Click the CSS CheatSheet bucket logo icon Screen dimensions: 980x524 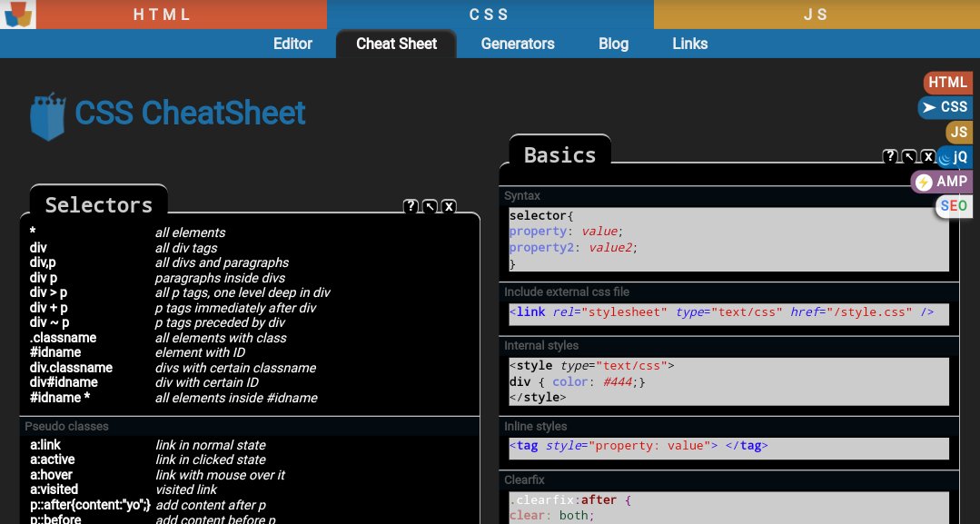[47, 116]
